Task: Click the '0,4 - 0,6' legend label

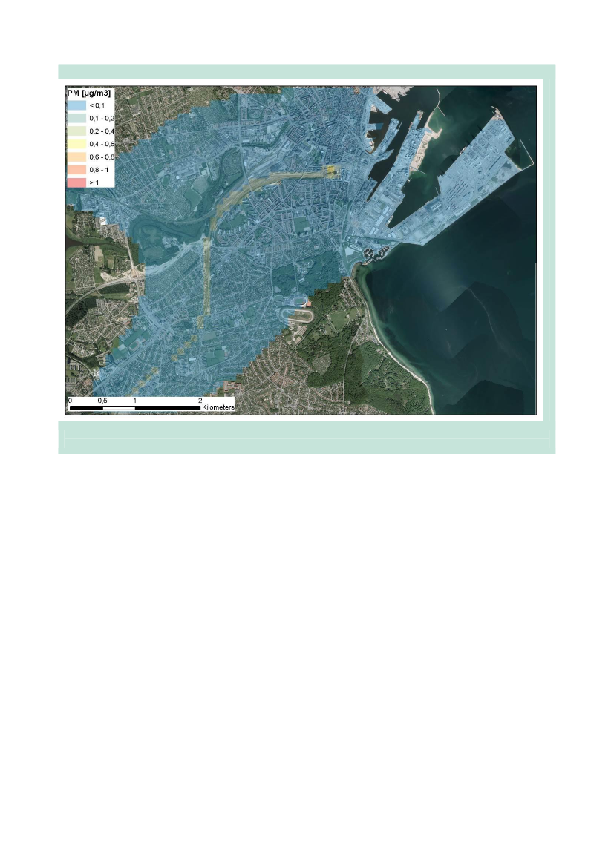Action: (102, 144)
